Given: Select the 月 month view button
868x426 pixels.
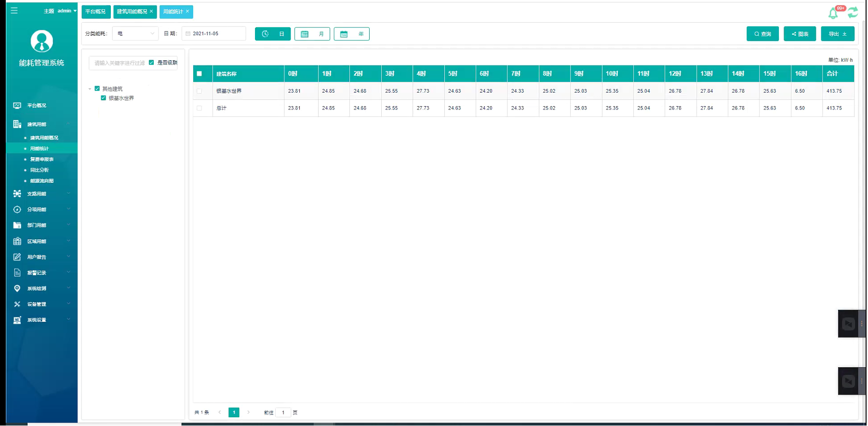Looking at the screenshot, I should [x=312, y=34].
